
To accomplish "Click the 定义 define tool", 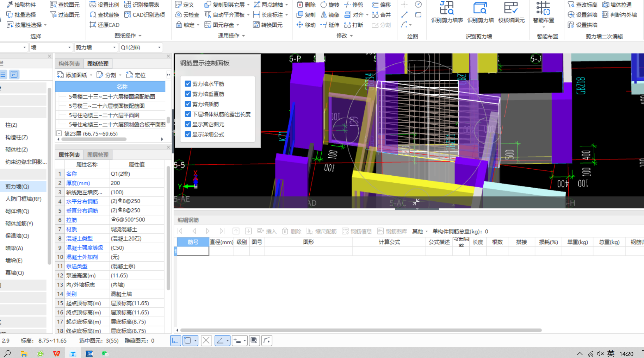I will (185, 5).
